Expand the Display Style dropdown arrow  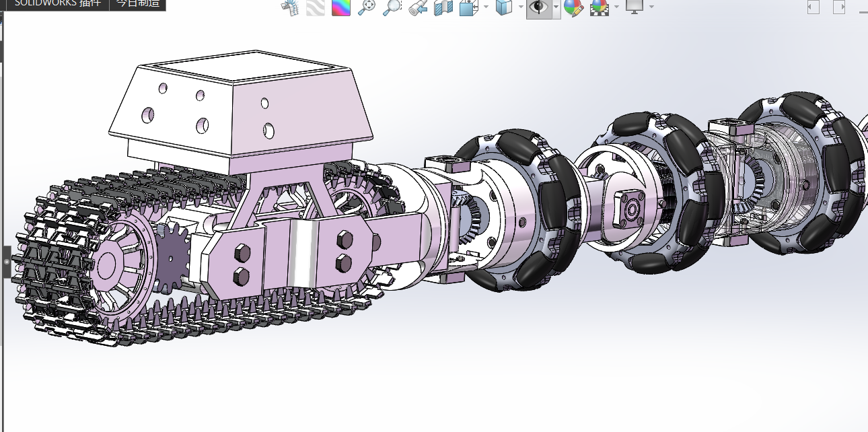520,7
